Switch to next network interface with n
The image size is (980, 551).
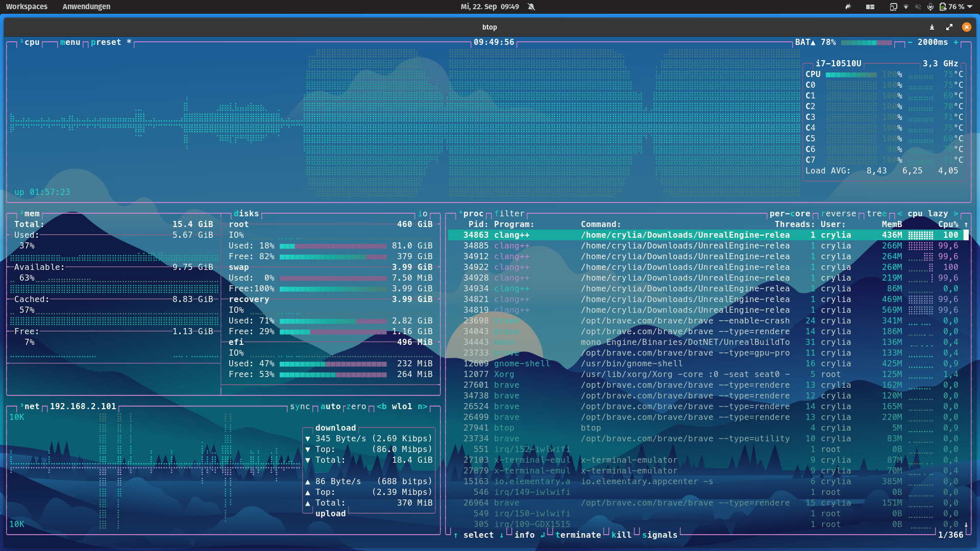[423, 407]
